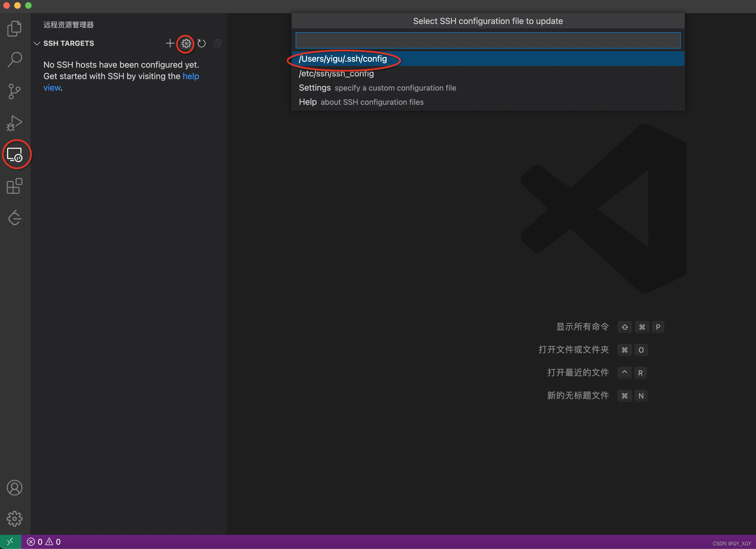The image size is (756, 549).
Task: Open Run and Debug view
Action: pos(14,123)
